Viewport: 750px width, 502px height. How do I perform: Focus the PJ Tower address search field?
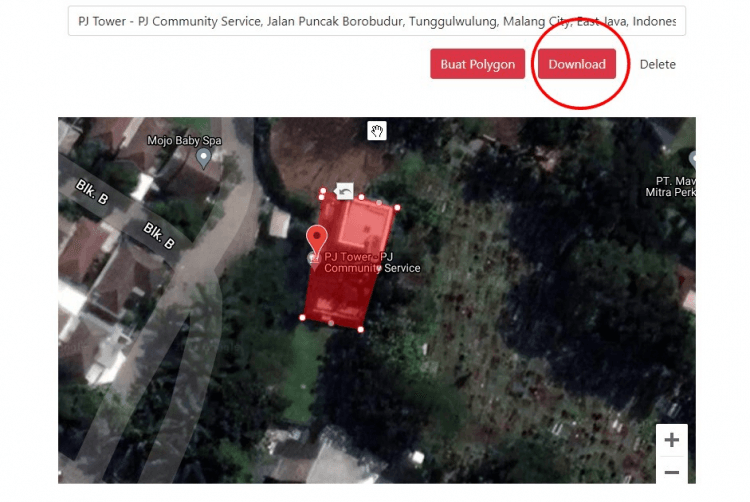pos(377,21)
